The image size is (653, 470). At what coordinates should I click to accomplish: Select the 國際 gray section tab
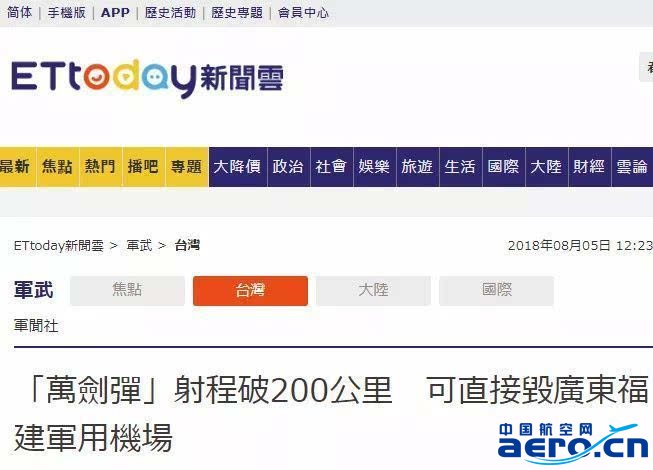click(496, 291)
